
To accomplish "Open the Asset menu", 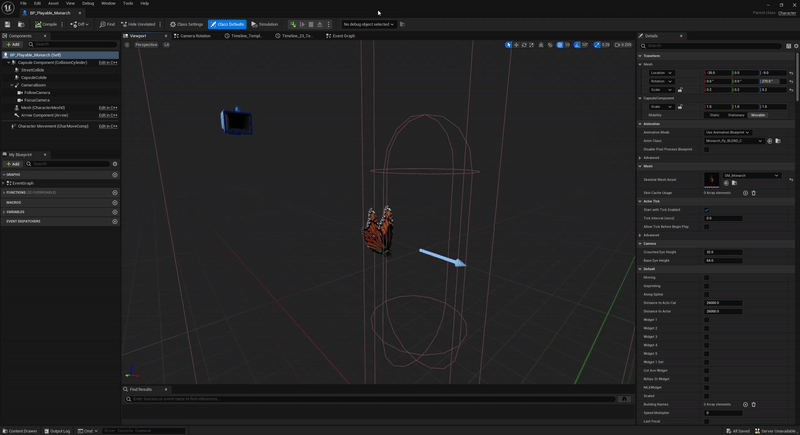I will pyautogui.click(x=53, y=3).
